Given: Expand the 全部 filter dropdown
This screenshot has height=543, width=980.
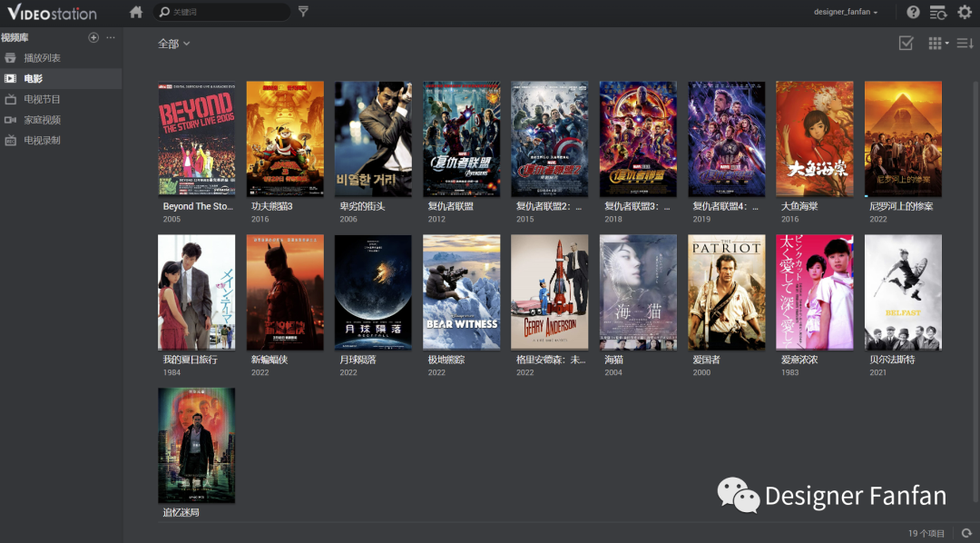Looking at the screenshot, I should point(173,44).
